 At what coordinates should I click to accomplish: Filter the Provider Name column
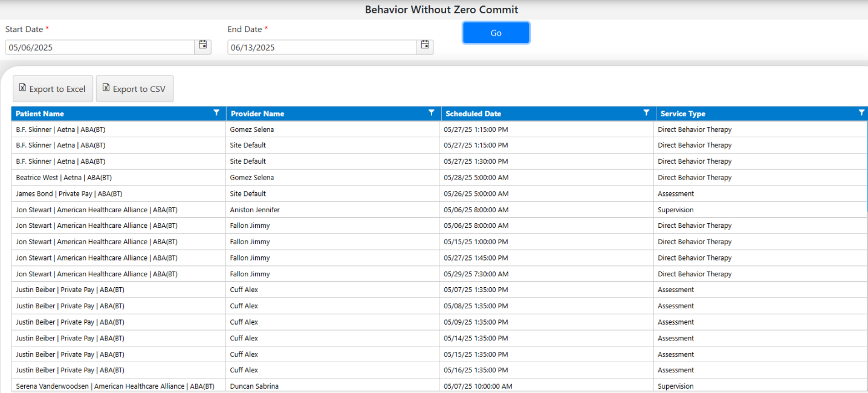click(432, 113)
